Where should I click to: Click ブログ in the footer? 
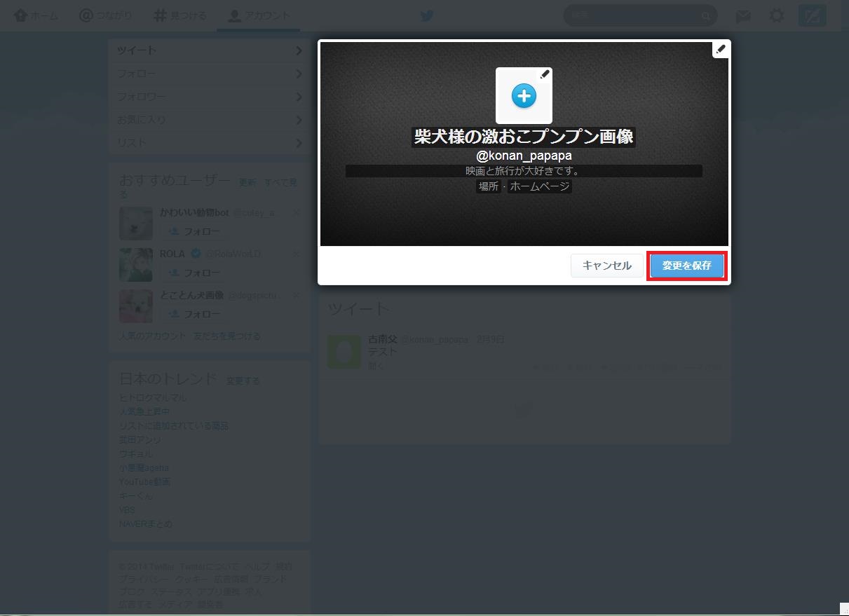tap(132, 591)
